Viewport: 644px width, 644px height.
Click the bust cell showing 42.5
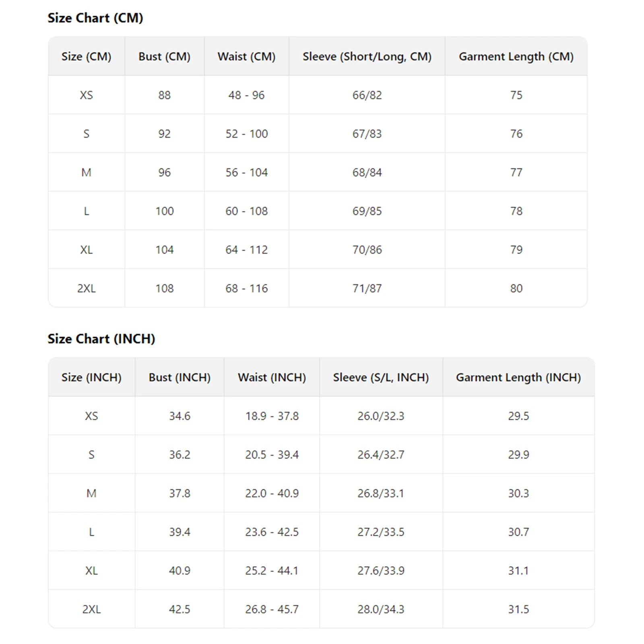pos(180,609)
